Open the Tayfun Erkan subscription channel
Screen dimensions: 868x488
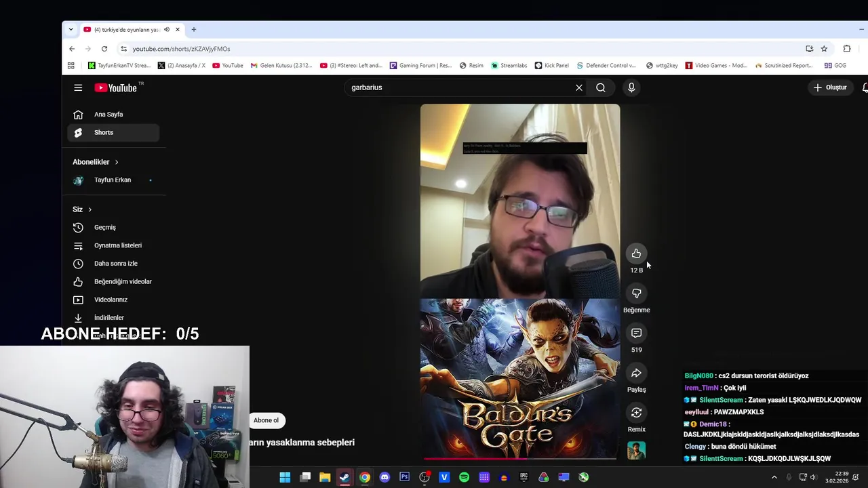point(113,180)
